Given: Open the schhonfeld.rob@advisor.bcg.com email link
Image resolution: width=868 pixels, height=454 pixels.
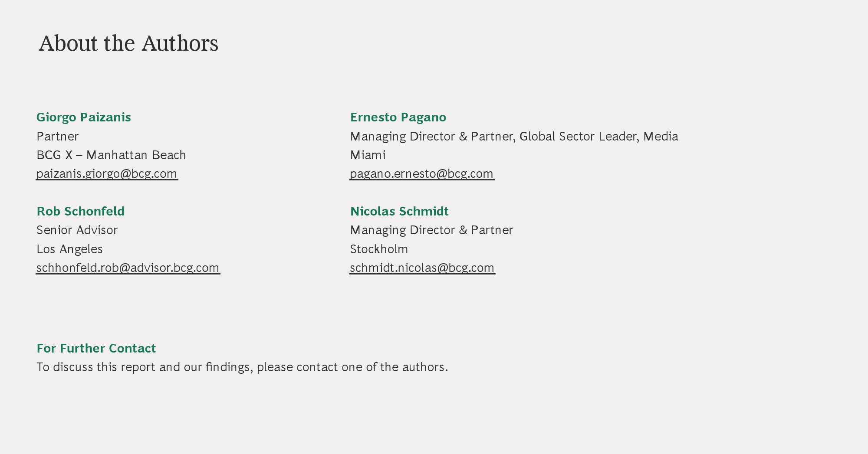Looking at the screenshot, I should (128, 268).
